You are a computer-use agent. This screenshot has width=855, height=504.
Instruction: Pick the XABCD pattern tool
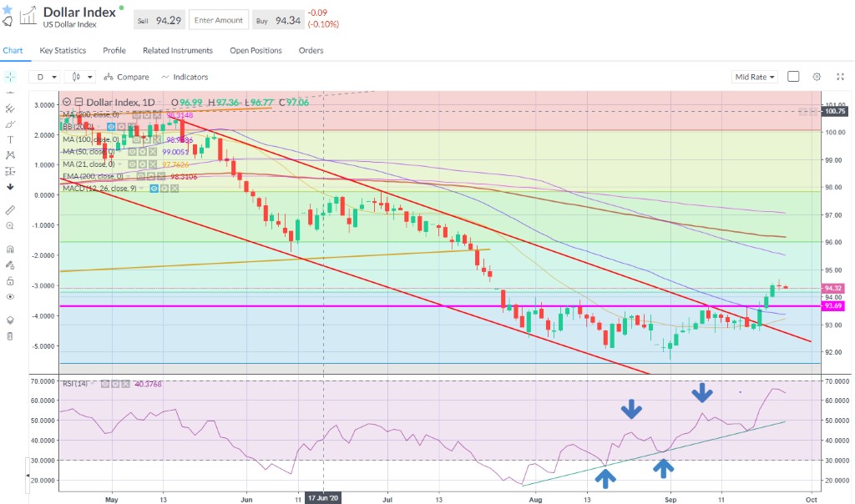point(10,155)
